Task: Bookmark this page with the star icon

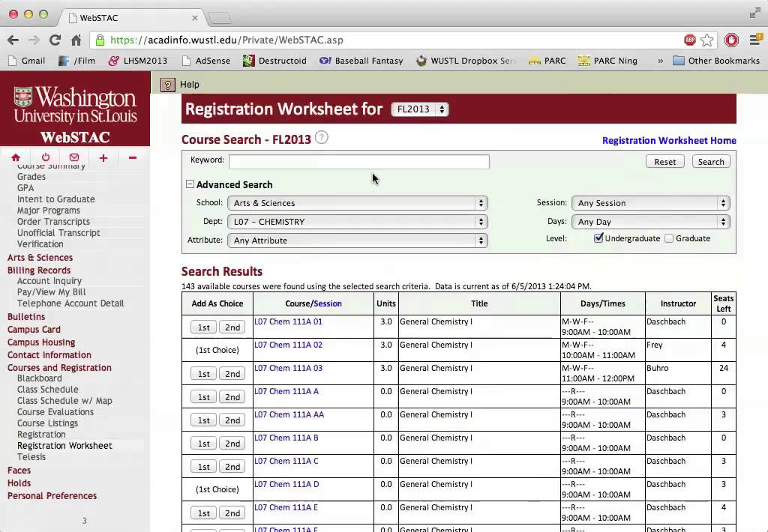Action: [706, 40]
